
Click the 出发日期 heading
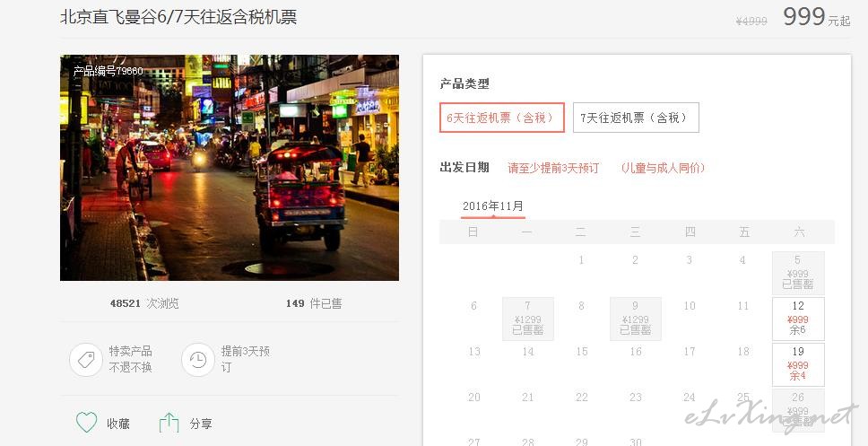point(464,167)
